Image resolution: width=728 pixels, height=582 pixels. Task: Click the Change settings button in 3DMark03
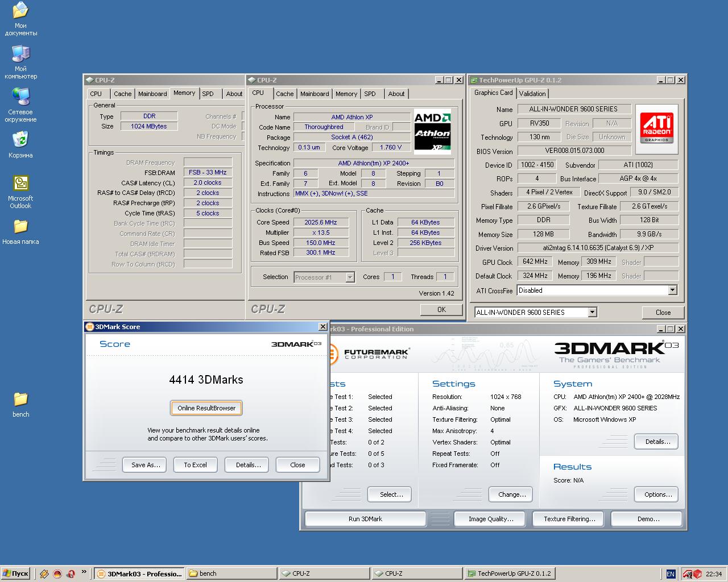511,494
